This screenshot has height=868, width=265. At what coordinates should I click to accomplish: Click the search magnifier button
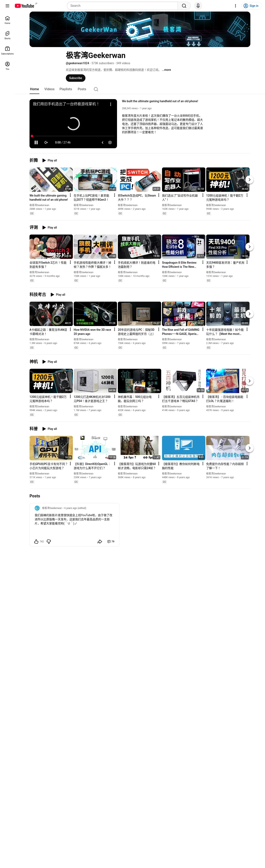point(184,6)
